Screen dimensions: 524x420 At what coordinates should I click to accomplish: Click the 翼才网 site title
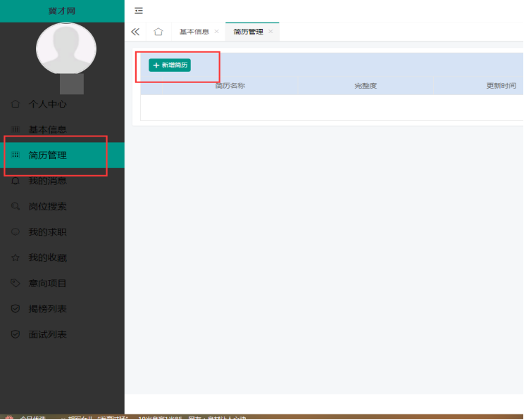(x=62, y=11)
